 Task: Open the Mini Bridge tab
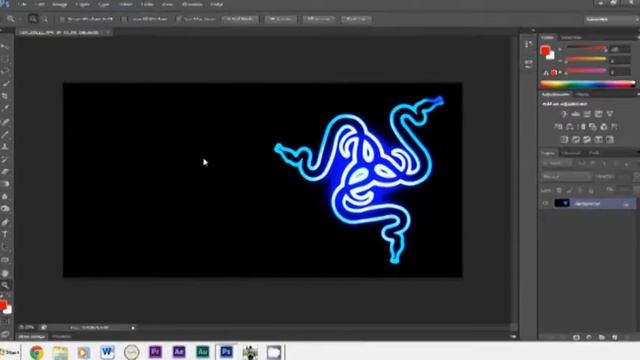tap(32, 337)
